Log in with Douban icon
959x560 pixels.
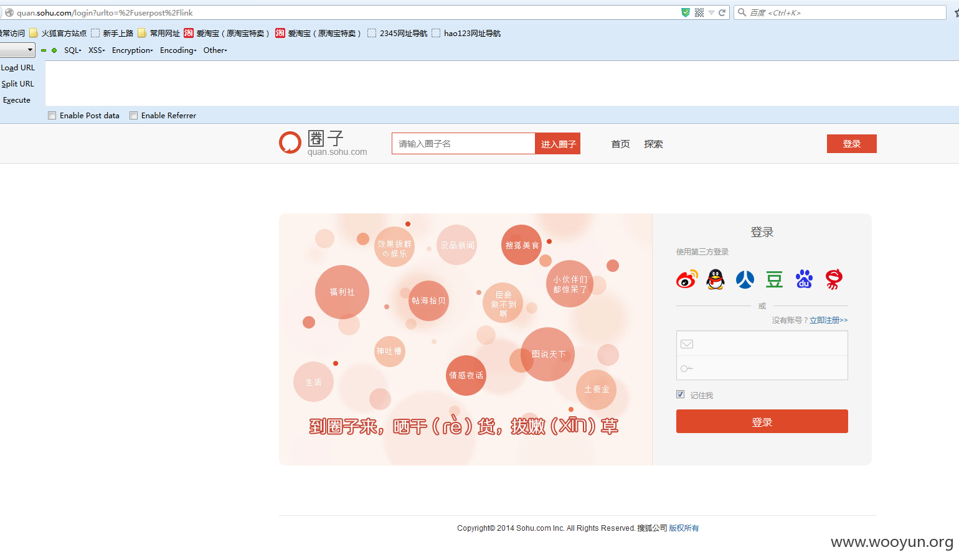coord(774,279)
